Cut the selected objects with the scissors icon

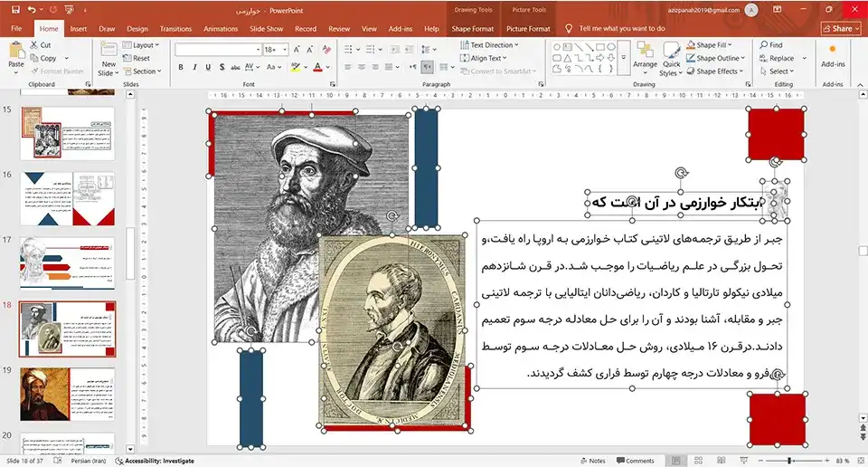click(x=41, y=45)
